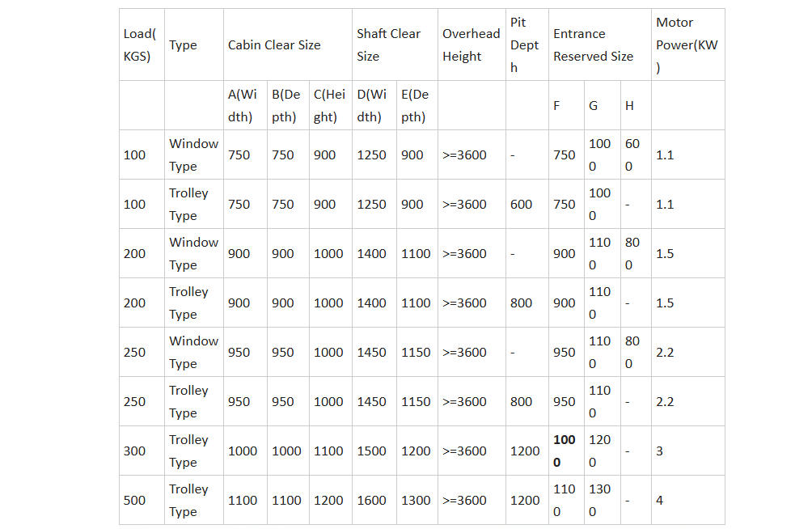Click the "G" entrance sub-header cell
Image resolution: width=812 pixels, height=529 pixels.
(x=594, y=106)
